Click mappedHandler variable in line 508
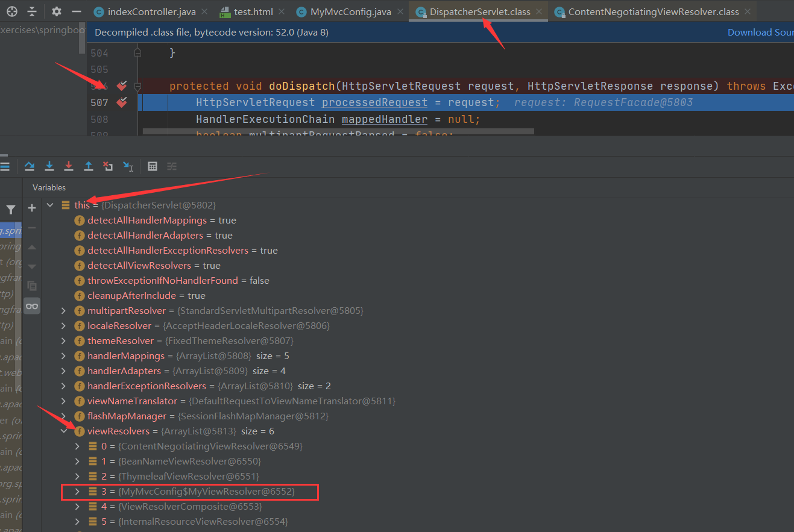Viewport: 794px width, 532px height. point(385,119)
